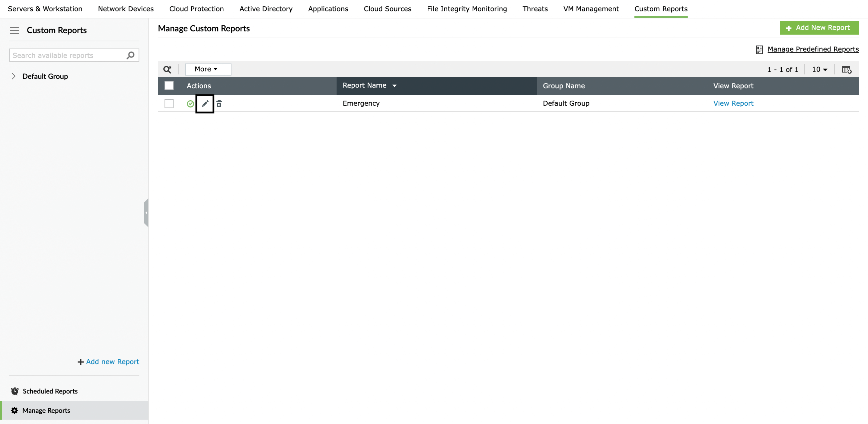Select the Emergency report row checkbox
This screenshot has width=868, height=424.
click(x=169, y=104)
